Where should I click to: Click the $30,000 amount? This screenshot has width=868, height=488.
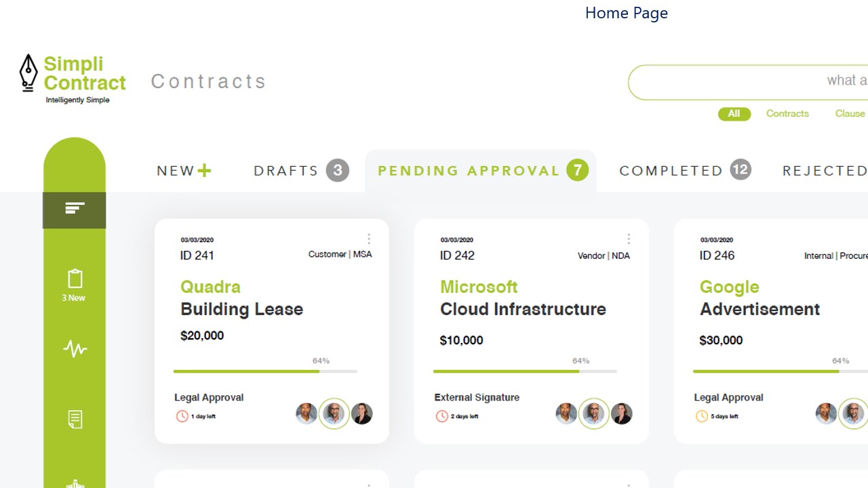722,340
